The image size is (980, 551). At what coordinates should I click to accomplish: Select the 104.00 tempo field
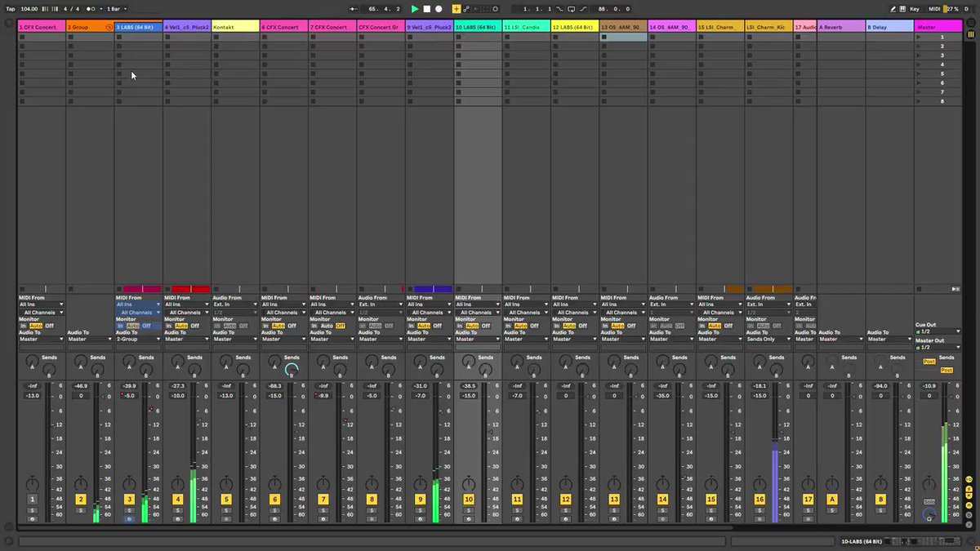pyautogui.click(x=30, y=9)
